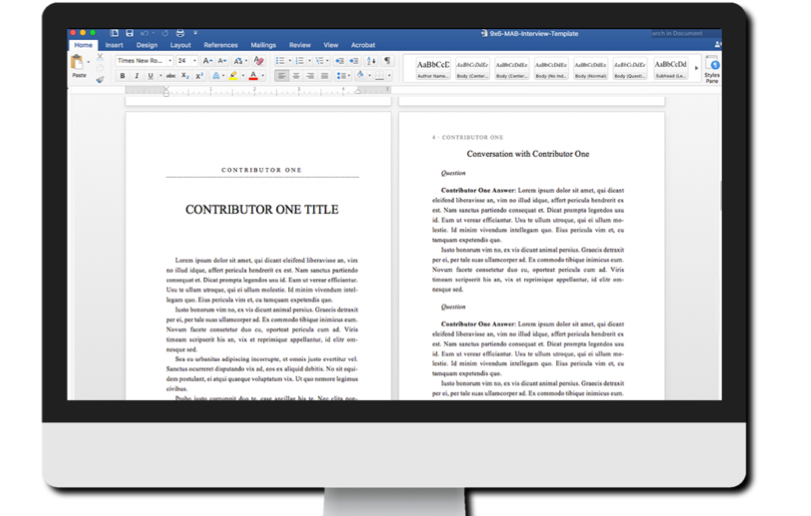The image size is (811, 516).
Task: Apply the Subhead style
Action: pos(670,68)
